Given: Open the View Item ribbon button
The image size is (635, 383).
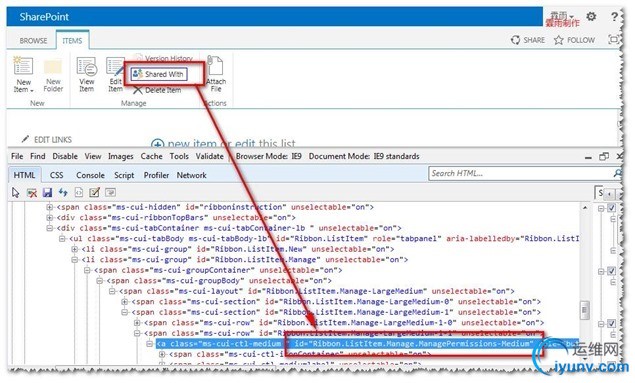Looking at the screenshot, I should coord(87,75).
